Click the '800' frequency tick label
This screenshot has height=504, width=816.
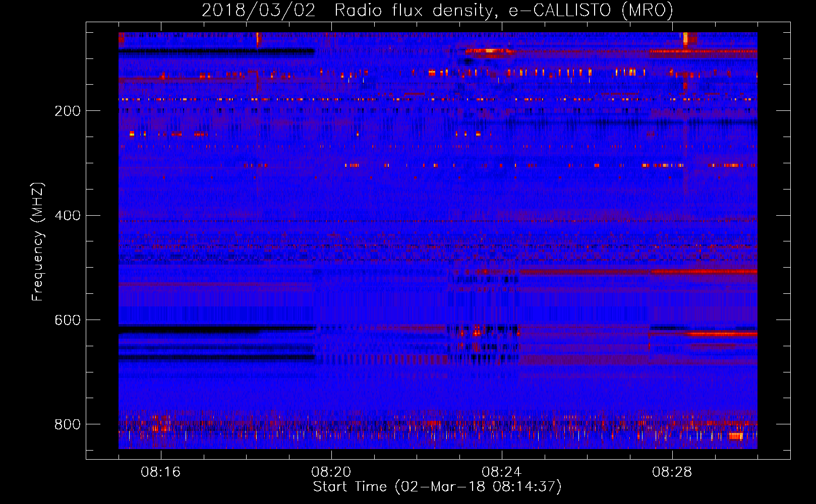click(68, 424)
